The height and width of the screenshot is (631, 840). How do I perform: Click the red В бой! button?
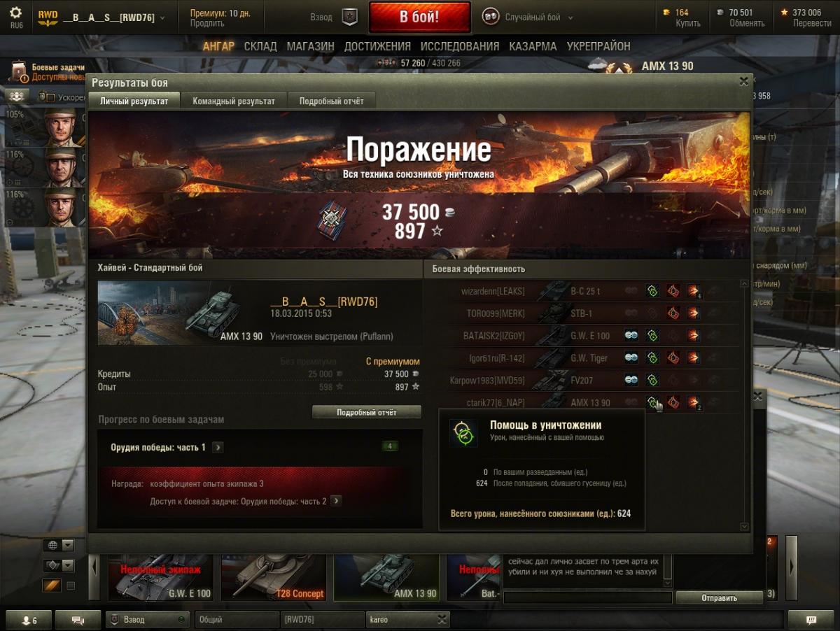coord(419,17)
